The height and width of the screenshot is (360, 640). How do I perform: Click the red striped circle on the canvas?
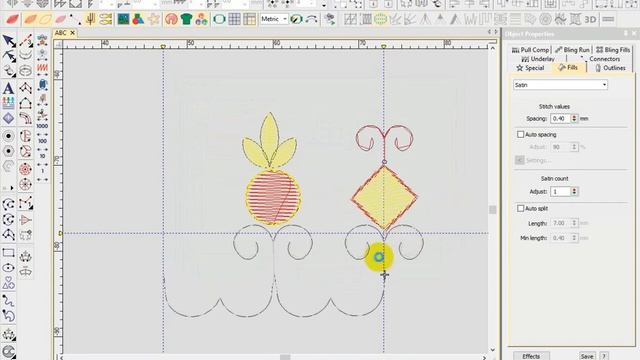click(x=273, y=197)
